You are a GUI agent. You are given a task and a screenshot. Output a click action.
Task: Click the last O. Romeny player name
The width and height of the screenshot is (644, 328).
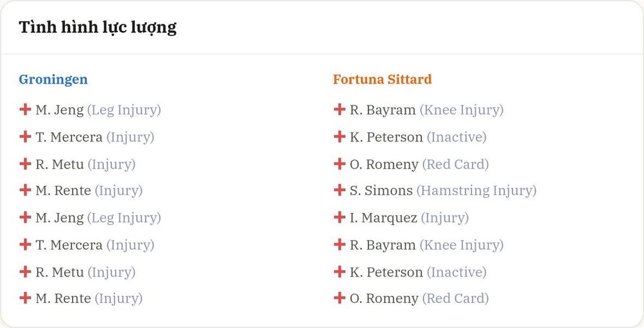click(384, 299)
